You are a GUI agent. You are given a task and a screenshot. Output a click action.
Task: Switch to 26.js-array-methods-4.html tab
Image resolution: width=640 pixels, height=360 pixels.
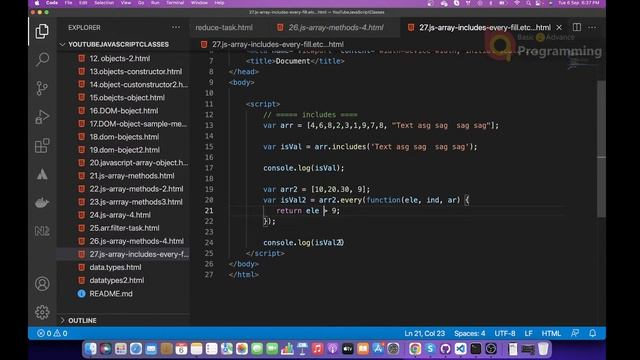336,27
